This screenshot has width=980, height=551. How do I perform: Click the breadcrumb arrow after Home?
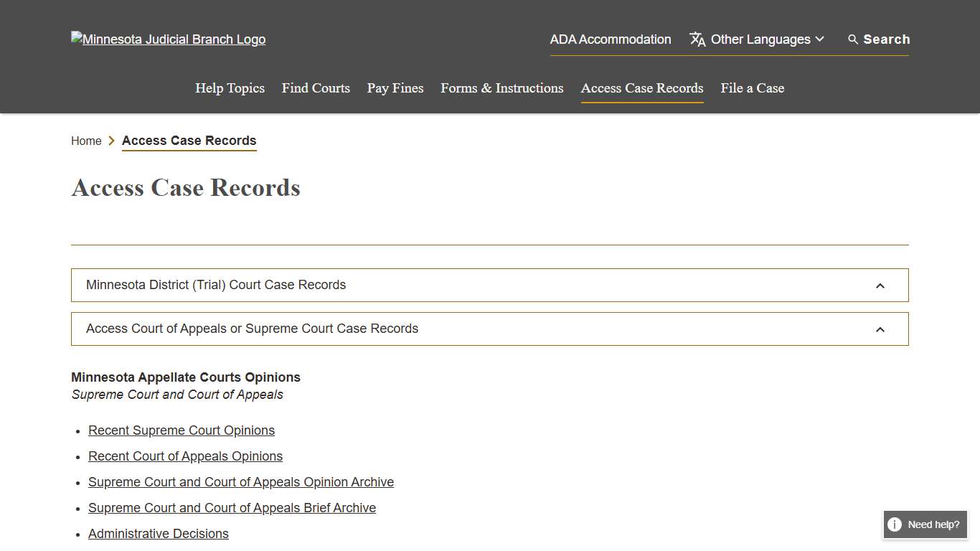coord(112,141)
